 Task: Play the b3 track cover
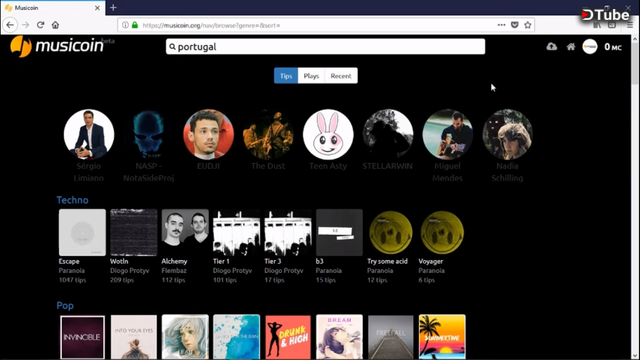[339, 232]
